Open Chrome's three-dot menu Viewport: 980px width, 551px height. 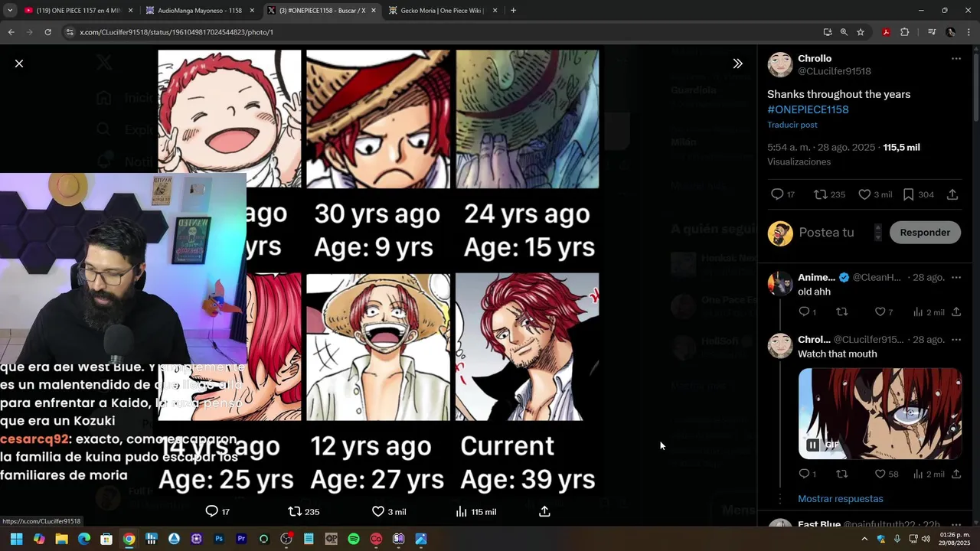coord(969,32)
